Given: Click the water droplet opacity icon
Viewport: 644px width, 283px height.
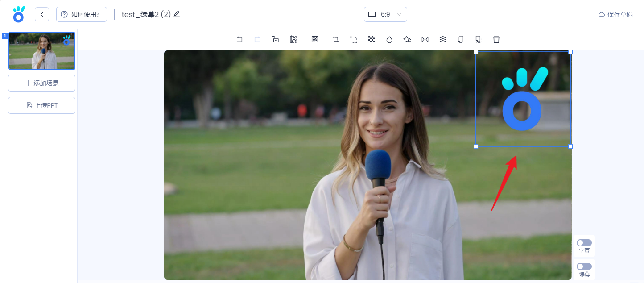Looking at the screenshot, I should click(x=389, y=39).
